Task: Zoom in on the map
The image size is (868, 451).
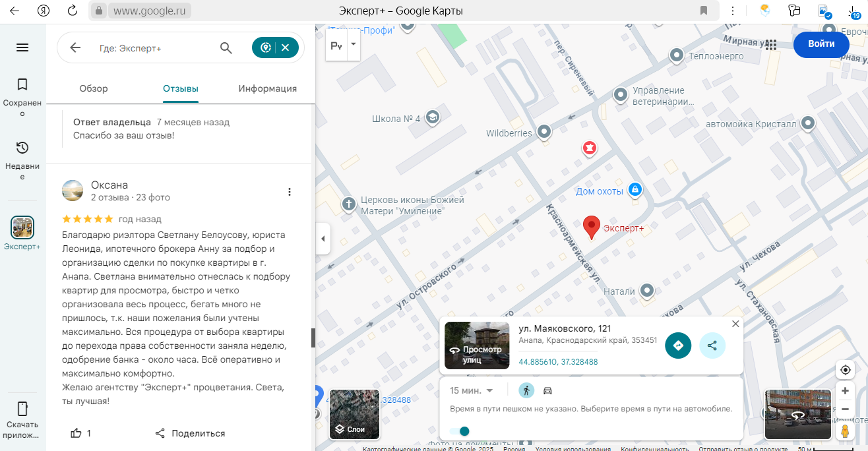Action: (x=845, y=390)
